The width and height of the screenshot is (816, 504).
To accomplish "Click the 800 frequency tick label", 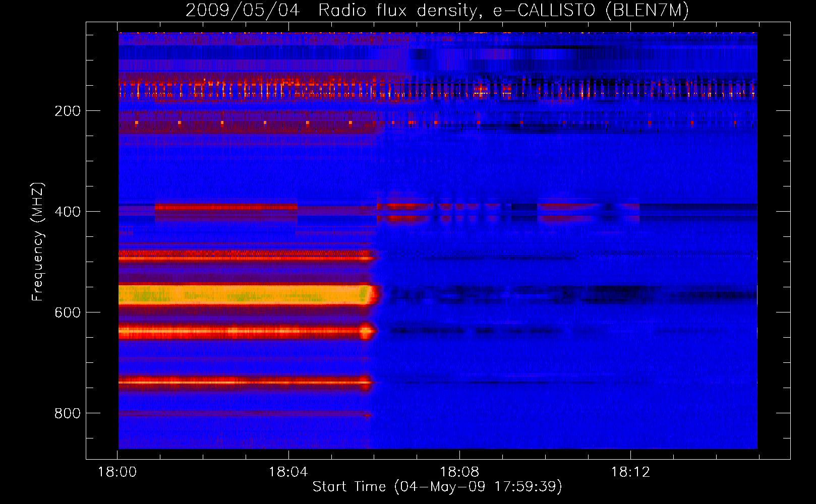I will [68, 413].
